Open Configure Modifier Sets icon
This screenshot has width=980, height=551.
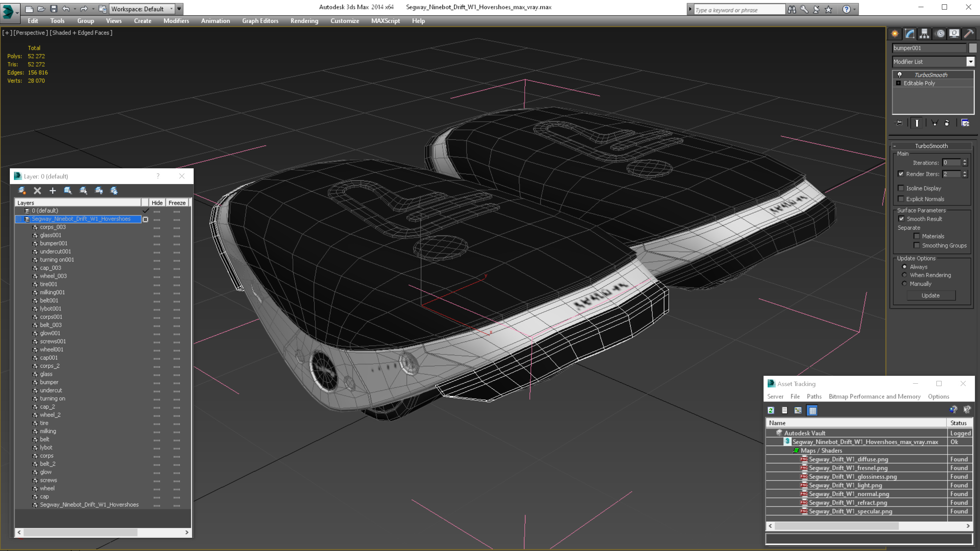(965, 123)
